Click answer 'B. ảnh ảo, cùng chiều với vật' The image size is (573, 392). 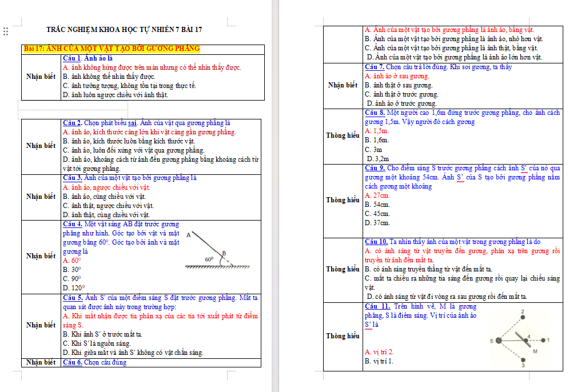[105, 197]
